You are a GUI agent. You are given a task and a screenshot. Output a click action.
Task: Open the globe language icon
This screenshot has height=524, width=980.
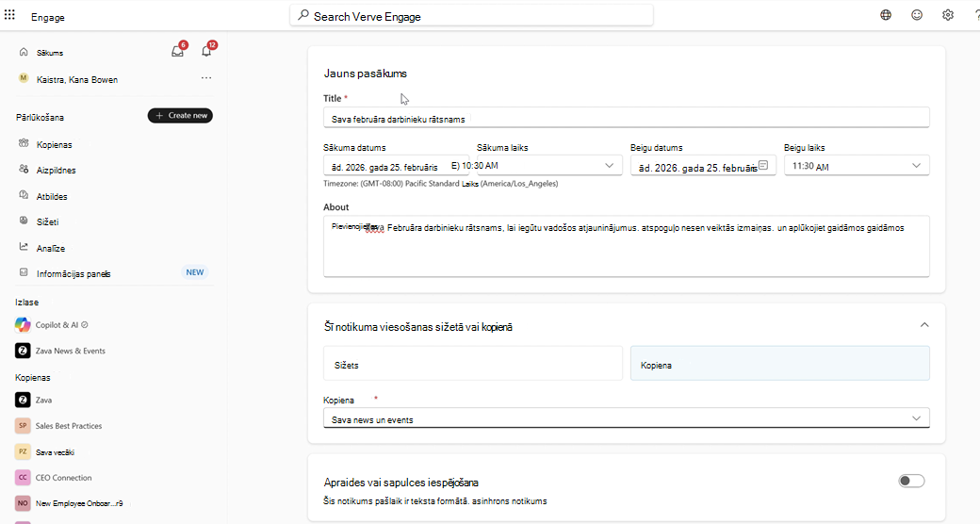[x=886, y=15]
